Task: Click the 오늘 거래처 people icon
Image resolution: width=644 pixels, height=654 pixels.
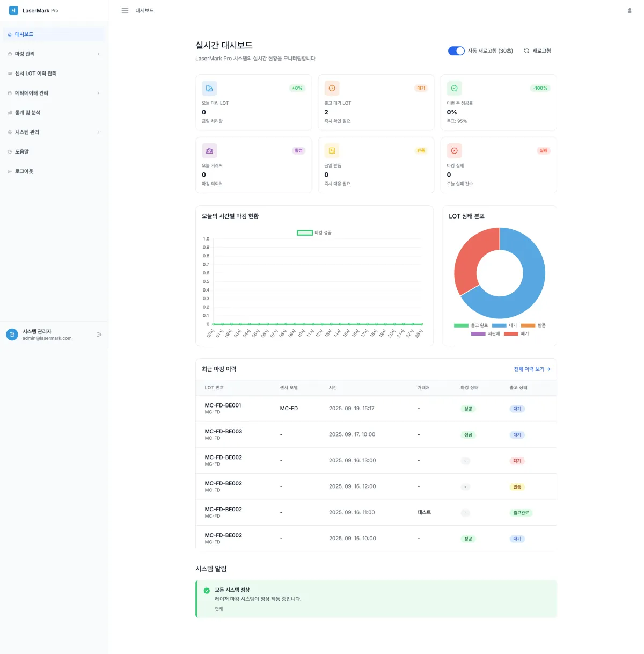Action: [x=209, y=151]
